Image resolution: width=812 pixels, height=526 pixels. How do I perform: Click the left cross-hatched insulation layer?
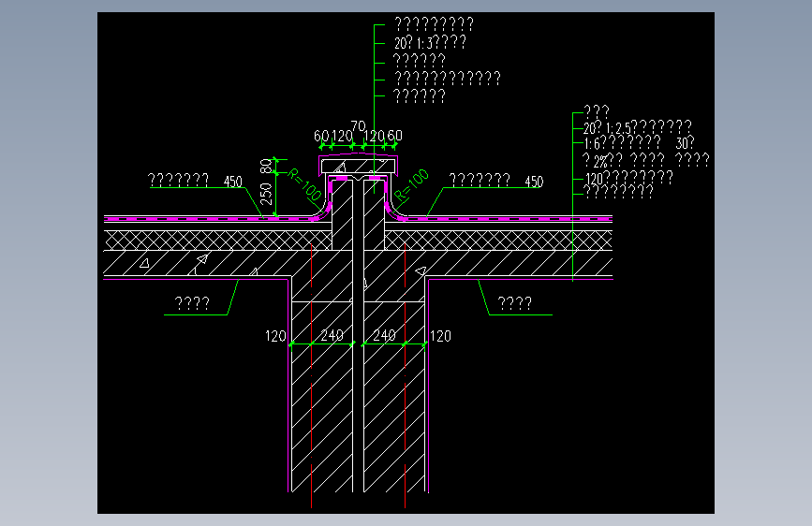click(217, 241)
